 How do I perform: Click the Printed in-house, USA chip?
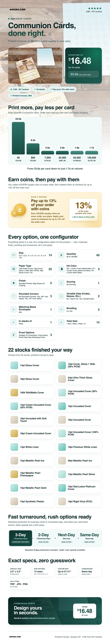21,95
